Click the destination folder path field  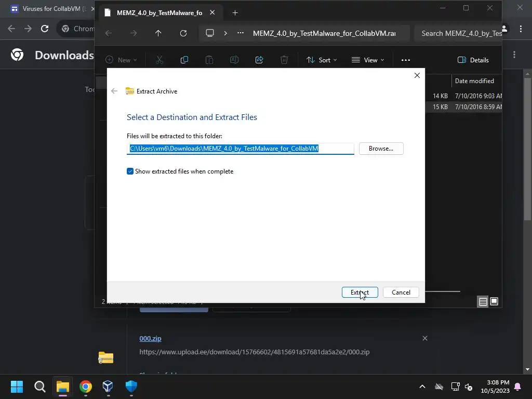240,149
